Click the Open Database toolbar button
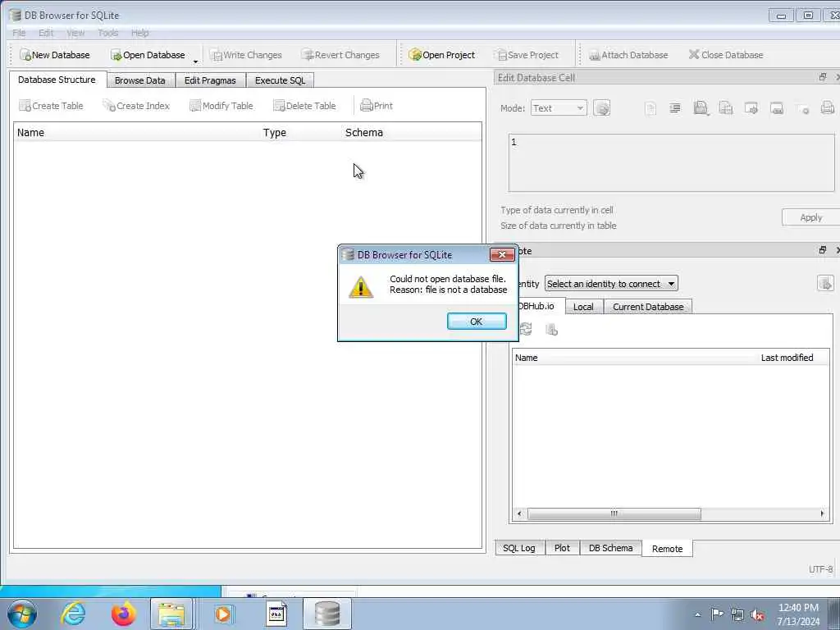Image resolution: width=840 pixels, height=630 pixels. pyautogui.click(x=148, y=55)
